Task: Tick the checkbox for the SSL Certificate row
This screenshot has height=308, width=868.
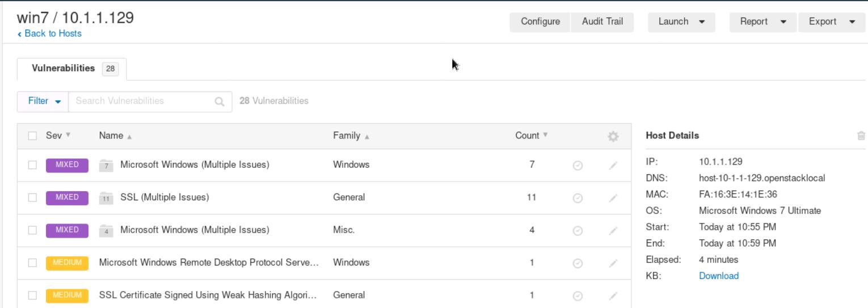Action: point(32,295)
